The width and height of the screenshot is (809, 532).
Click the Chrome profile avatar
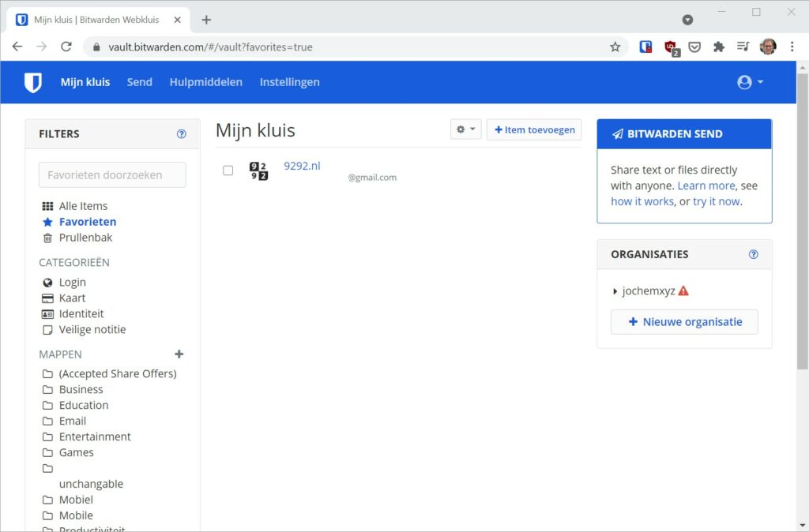click(768, 47)
